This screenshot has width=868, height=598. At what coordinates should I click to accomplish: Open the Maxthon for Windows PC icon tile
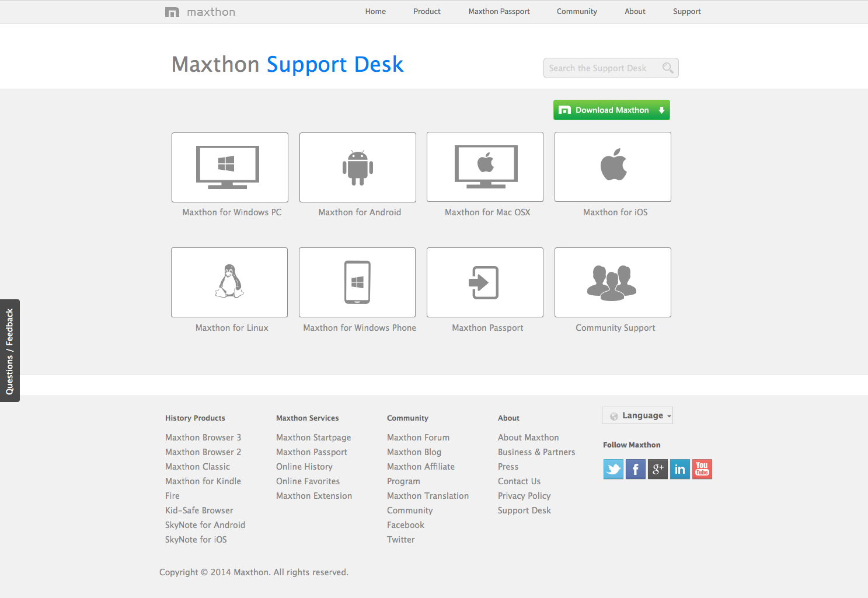pyautogui.click(x=229, y=167)
